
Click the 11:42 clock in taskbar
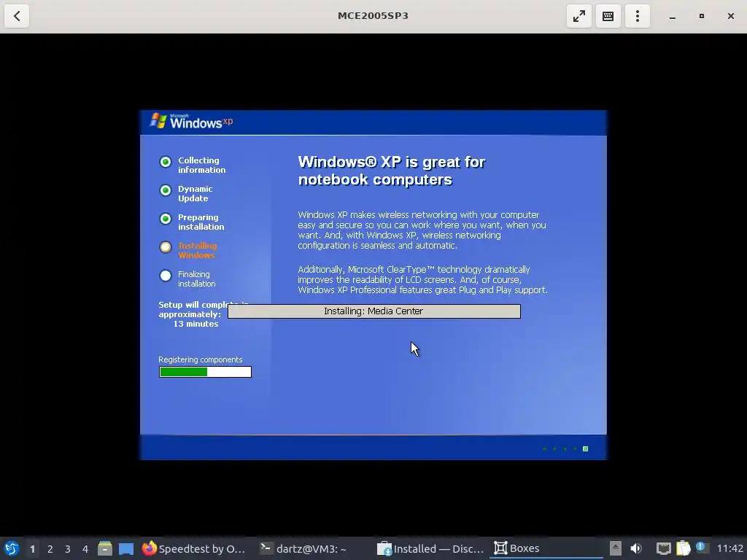(x=729, y=548)
